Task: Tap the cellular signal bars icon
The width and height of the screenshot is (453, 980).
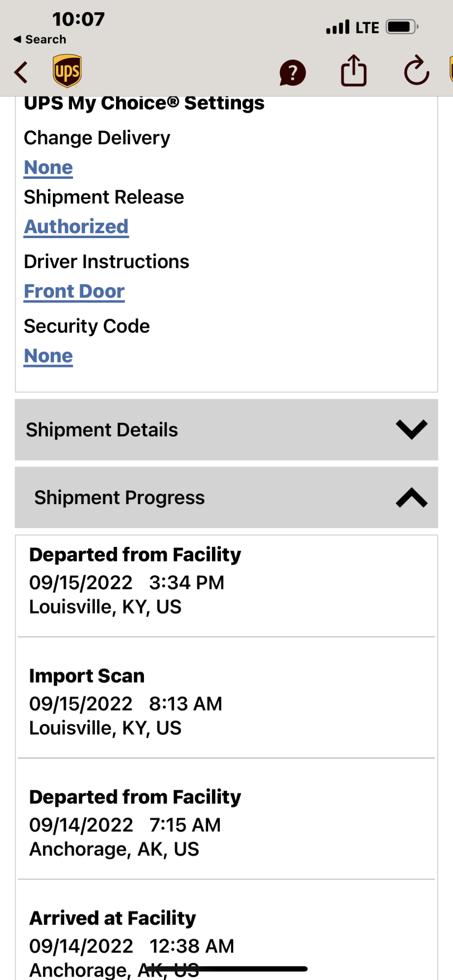Action: (338, 27)
